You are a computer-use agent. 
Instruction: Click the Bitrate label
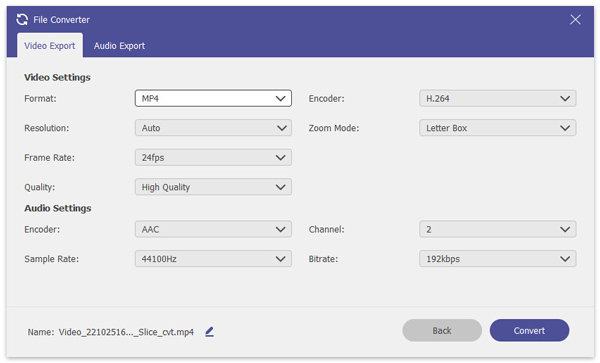coord(323,259)
